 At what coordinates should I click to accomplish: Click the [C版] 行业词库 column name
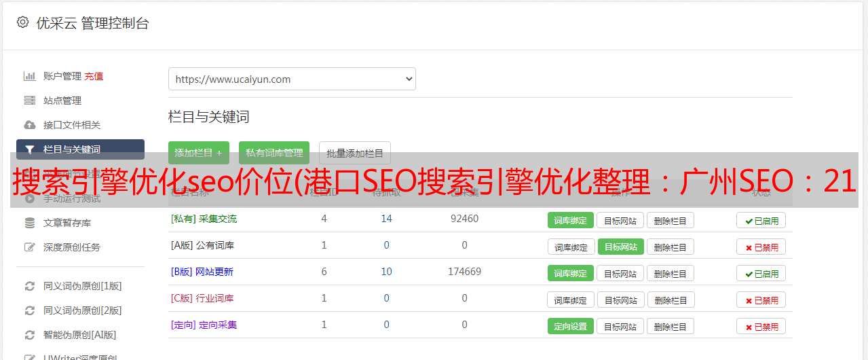point(202,298)
